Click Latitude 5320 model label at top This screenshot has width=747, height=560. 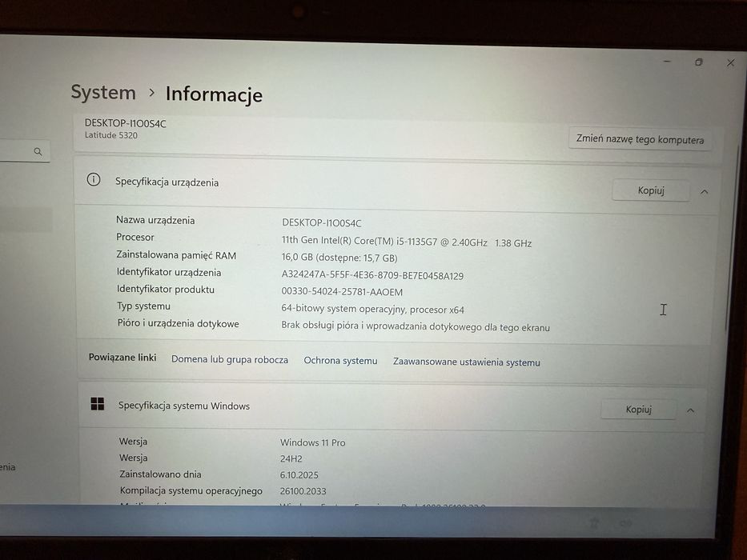click(111, 135)
